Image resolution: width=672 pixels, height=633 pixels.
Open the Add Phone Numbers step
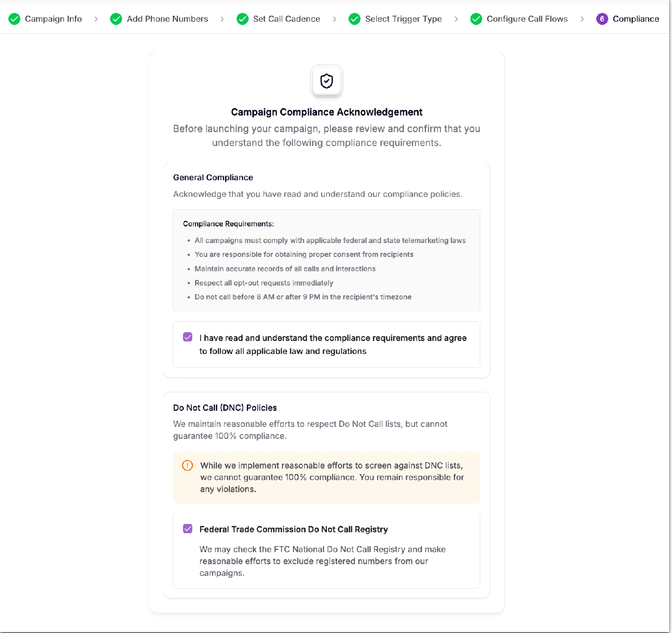[167, 19]
